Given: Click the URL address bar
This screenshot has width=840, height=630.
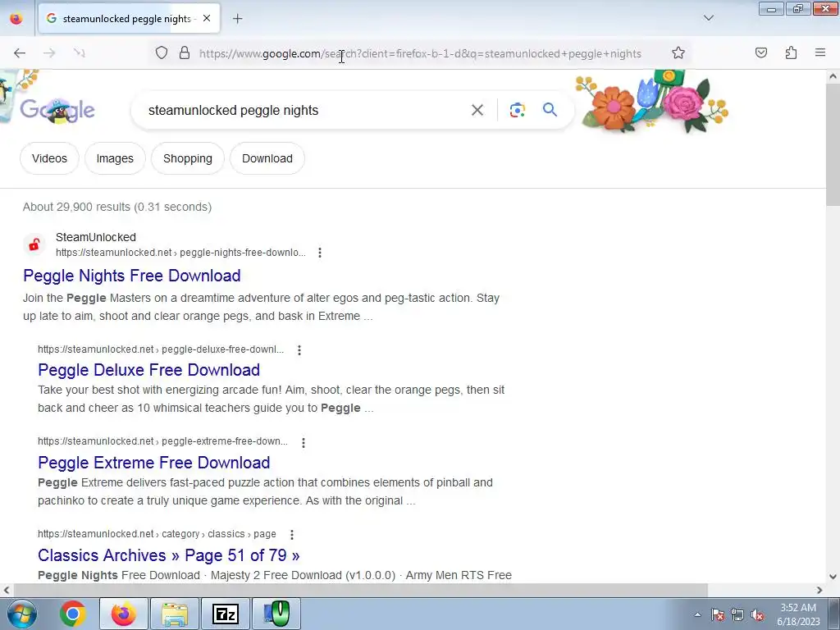Looking at the screenshot, I should coord(420,53).
